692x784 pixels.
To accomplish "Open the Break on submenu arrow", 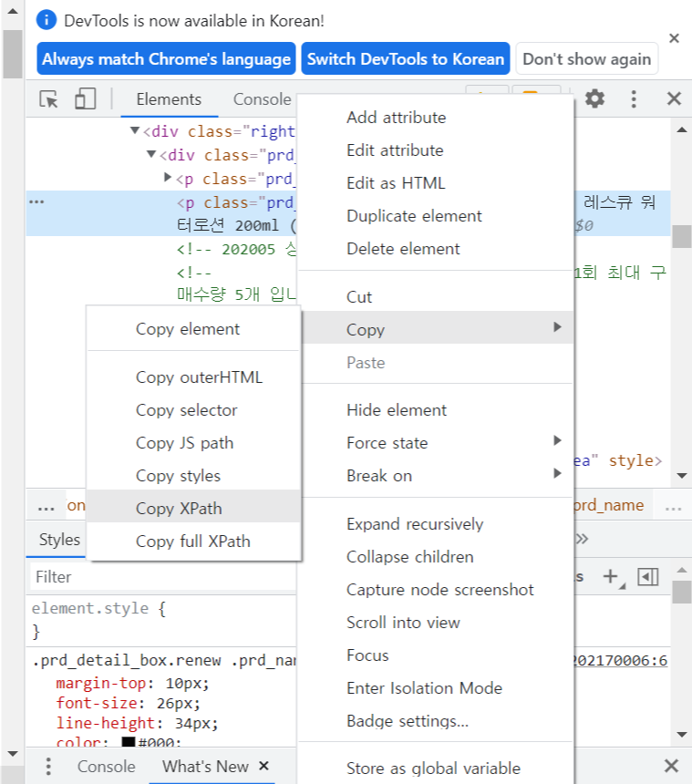I will (x=557, y=473).
